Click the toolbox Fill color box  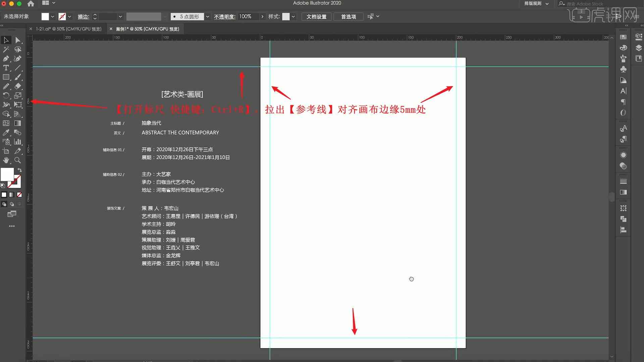click(7, 174)
